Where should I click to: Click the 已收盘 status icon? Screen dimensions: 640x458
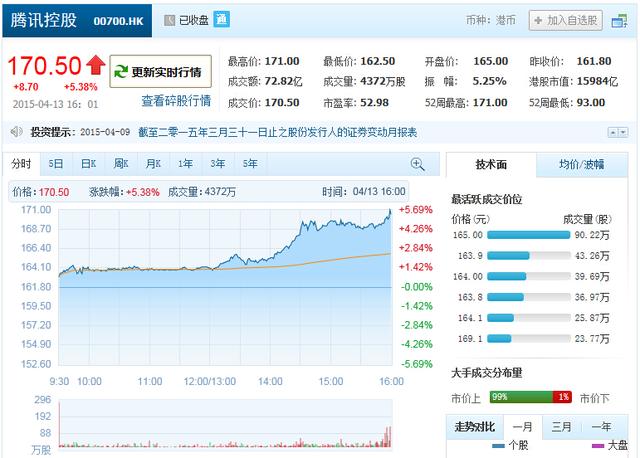[169, 20]
